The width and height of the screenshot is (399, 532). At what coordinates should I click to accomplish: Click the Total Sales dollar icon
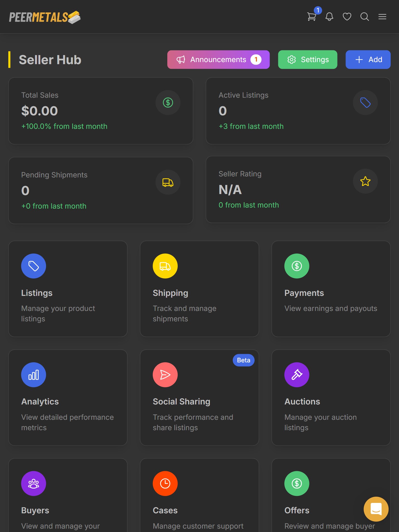pyautogui.click(x=168, y=103)
